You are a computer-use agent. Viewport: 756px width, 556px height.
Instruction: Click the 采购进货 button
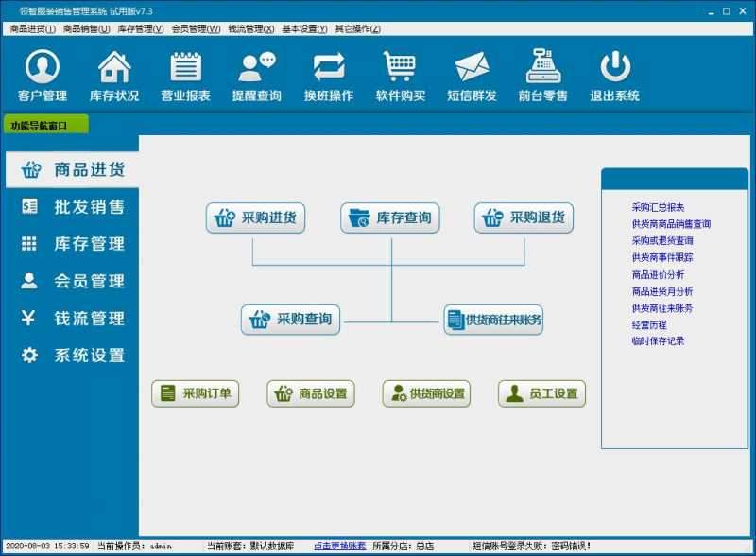click(x=256, y=217)
